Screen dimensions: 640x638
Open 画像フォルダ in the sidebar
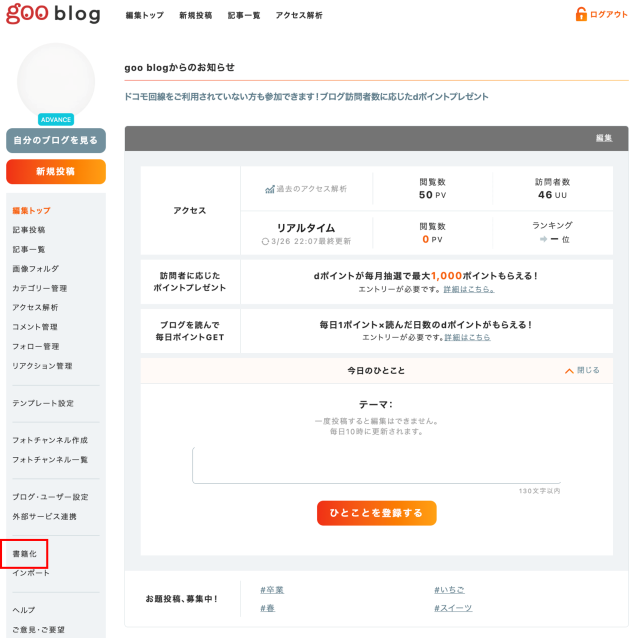point(35,269)
